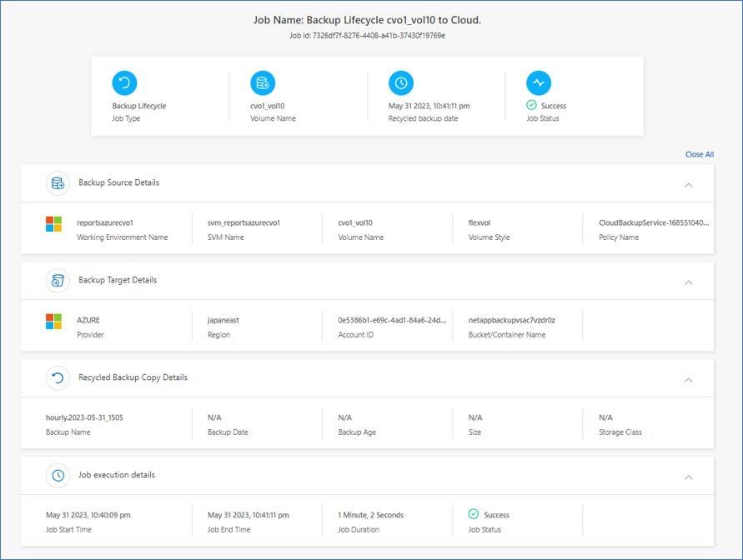Click the truncated CloudBackupService policy name
743x560 pixels.
pos(654,223)
